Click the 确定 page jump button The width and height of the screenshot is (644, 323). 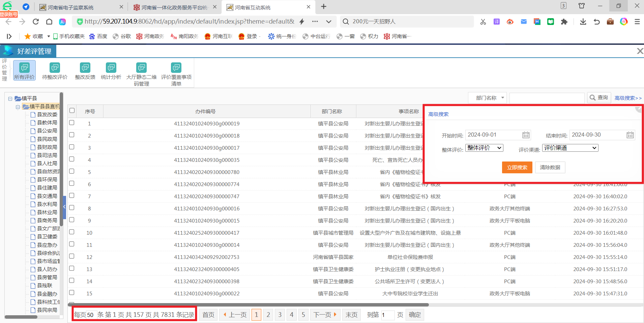tap(415, 315)
